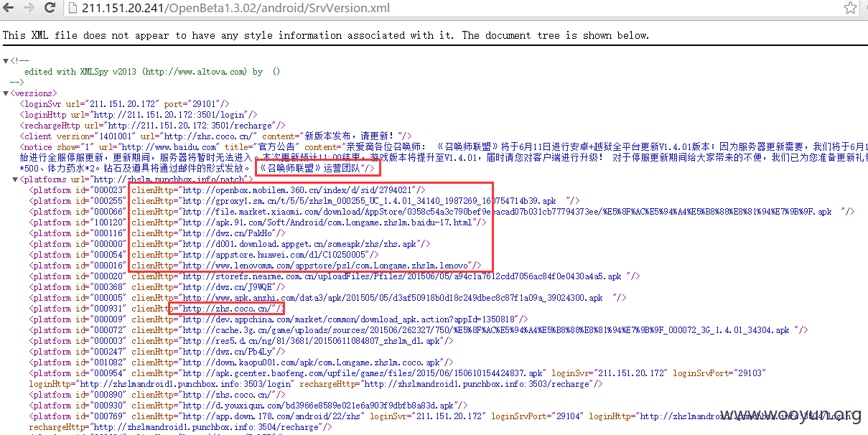Click platform 000005 apk.anzhi.com line
This screenshot has width=868, height=435.
[x=327, y=298]
